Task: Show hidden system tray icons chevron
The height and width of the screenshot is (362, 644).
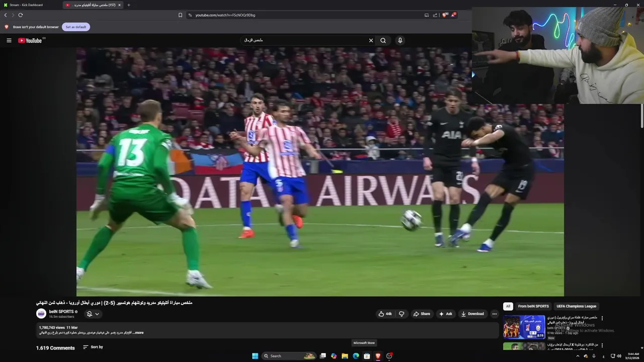Action: [x=578, y=356]
